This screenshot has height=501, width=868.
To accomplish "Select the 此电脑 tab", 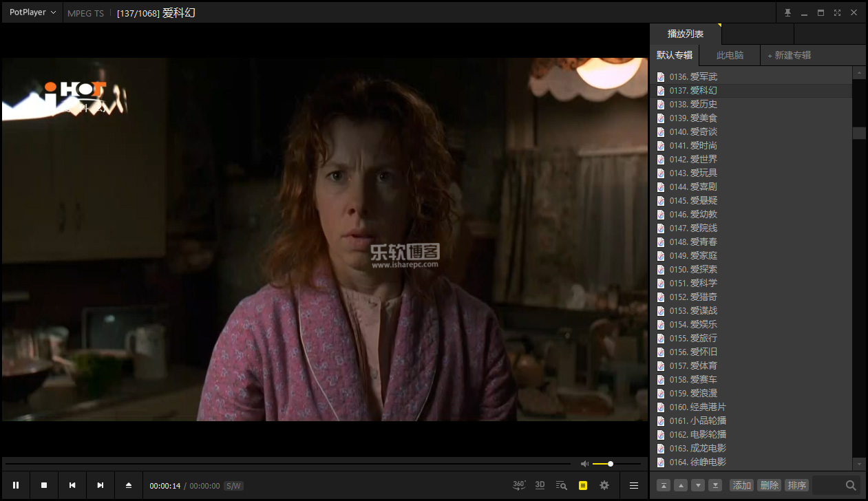I will (x=730, y=55).
